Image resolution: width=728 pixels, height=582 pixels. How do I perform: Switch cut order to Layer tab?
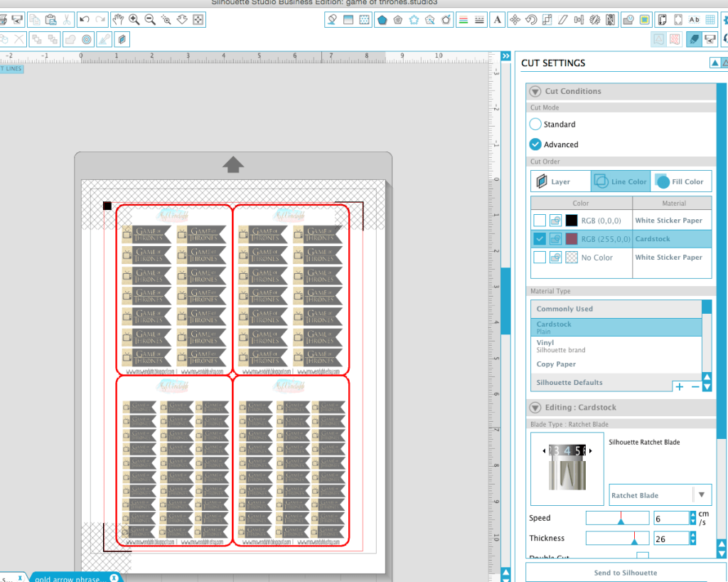tap(560, 181)
